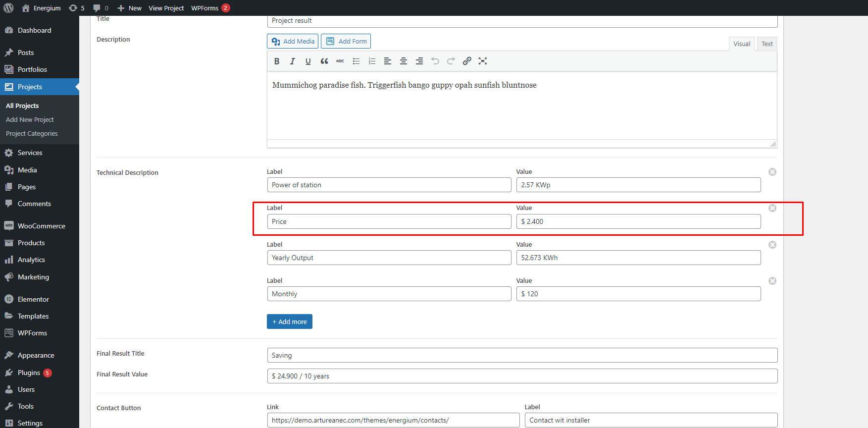This screenshot has height=428, width=868.
Task: Click the Final Result Title field
Action: 522,355
